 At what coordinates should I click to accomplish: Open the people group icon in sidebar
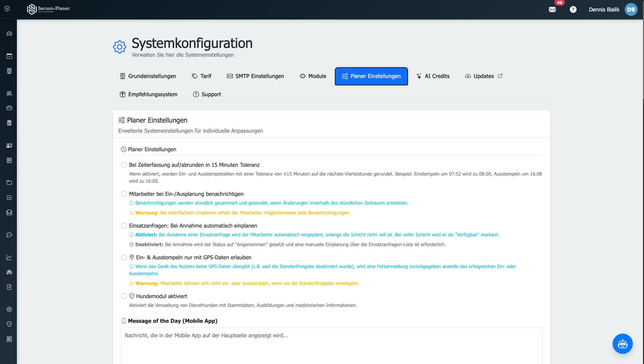click(9, 93)
